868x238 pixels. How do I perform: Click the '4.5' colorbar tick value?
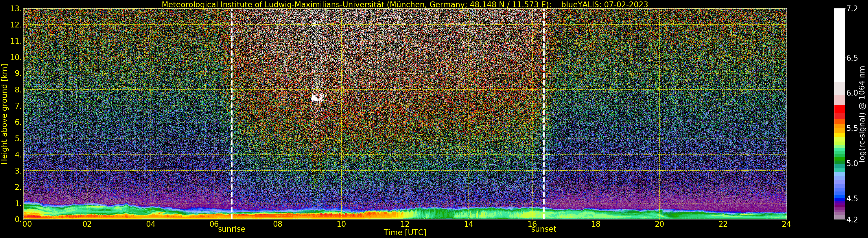852,199
